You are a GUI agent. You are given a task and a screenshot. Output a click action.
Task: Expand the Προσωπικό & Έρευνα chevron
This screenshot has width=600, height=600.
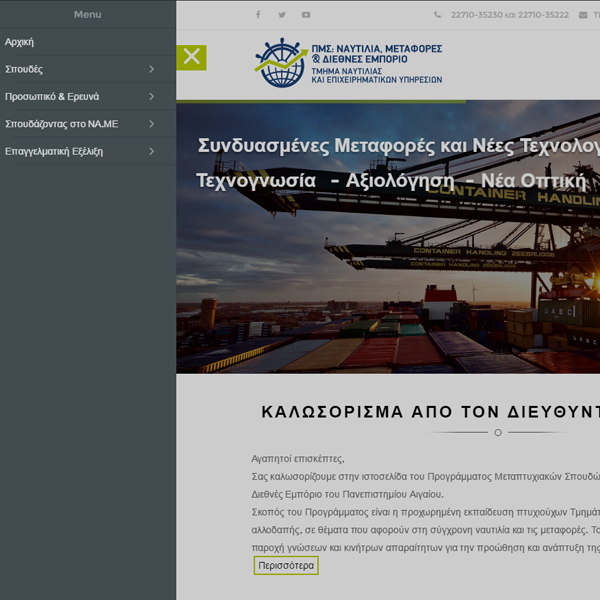[x=151, y=97]
